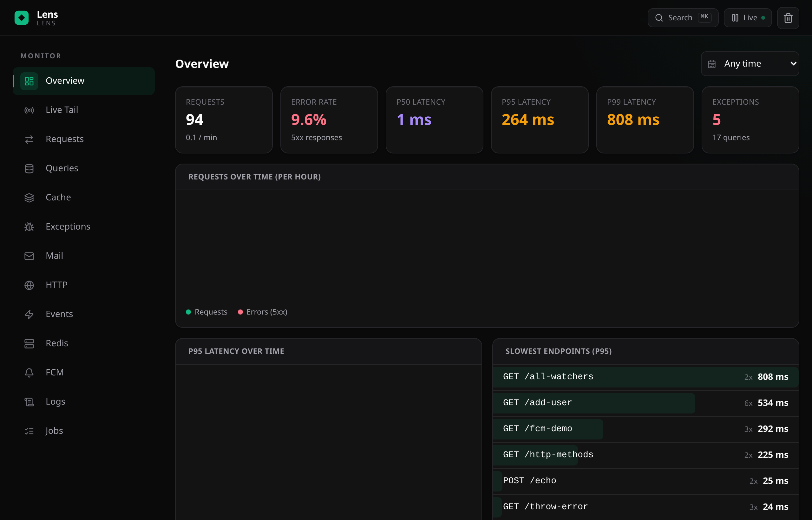Image resolution: width=812 pixels, height=520 pixels.
Task: Click the green Lens logo icon
Action: pyautogui.click(x=22, y=18)
